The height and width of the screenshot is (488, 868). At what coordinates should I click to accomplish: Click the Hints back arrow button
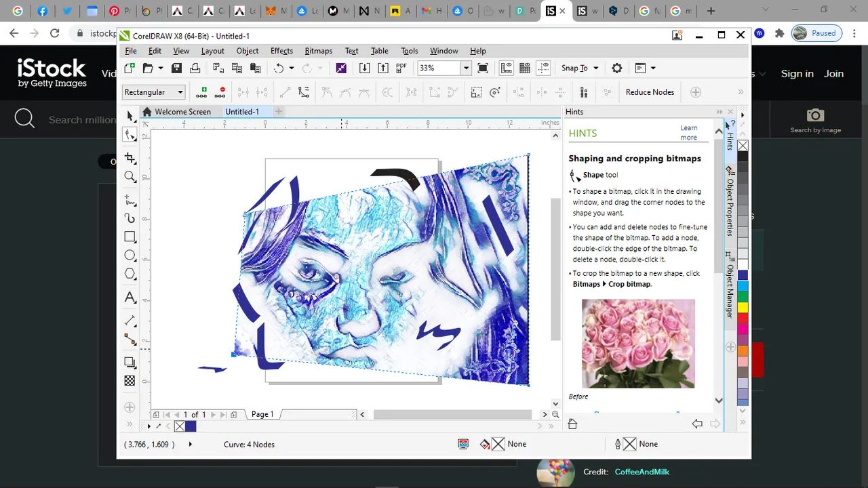click(x=697, y=424)
